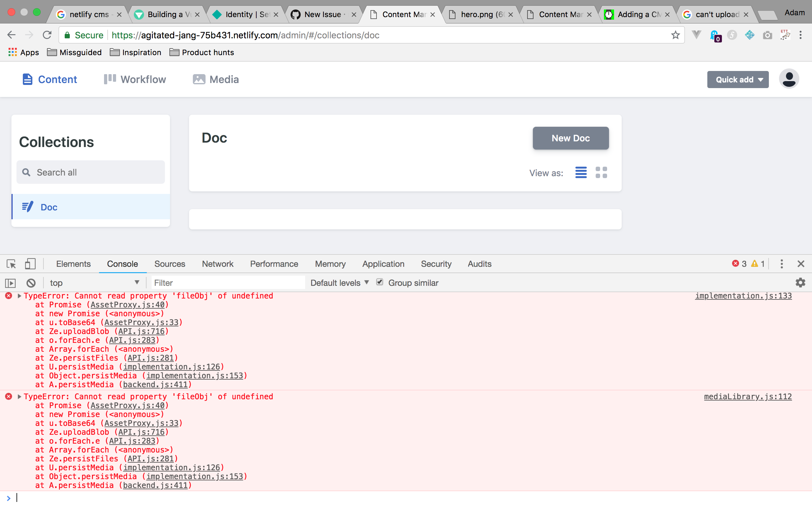Open console settings gear

point(800,283)
